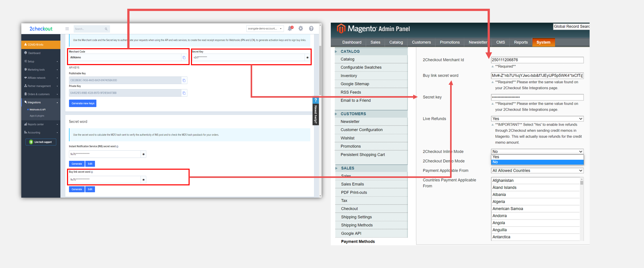Image resolution: width=644 pixels, height=268 pixels.
Task: Click the 2checkout search field
Action: pyautogui.click(x=92, y=29)
